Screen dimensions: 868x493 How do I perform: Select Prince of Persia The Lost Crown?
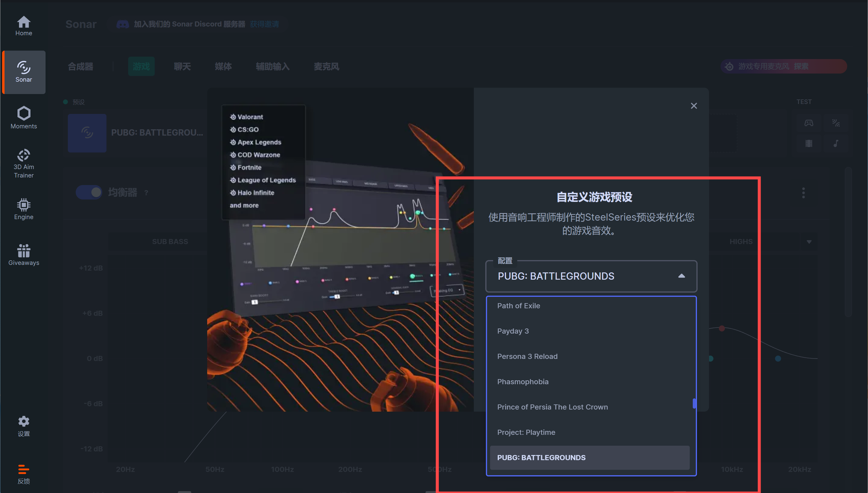(x=590, y=407)
